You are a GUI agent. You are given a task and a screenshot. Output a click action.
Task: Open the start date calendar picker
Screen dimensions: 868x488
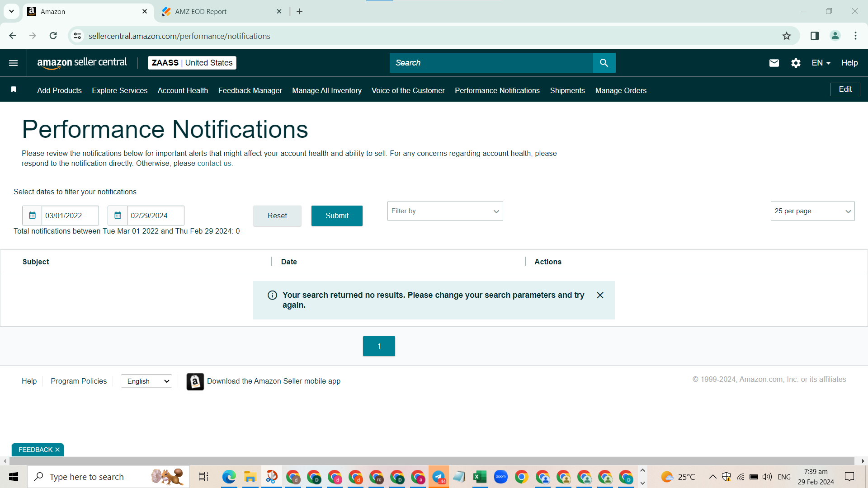point(32,216)
